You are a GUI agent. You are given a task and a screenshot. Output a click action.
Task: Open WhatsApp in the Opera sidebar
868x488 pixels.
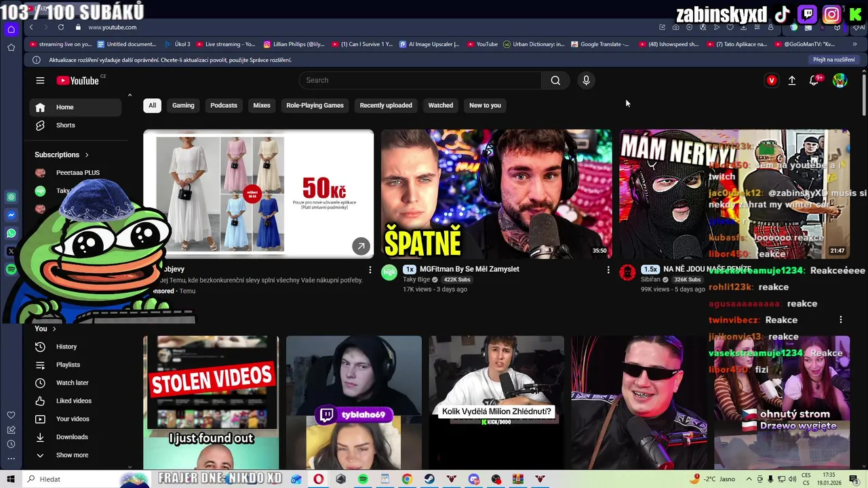11,233
